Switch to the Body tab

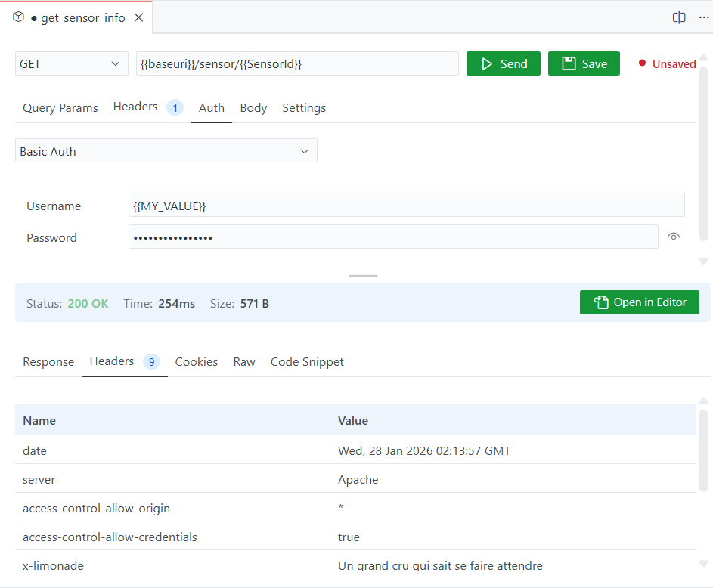[x=253, y=107]
